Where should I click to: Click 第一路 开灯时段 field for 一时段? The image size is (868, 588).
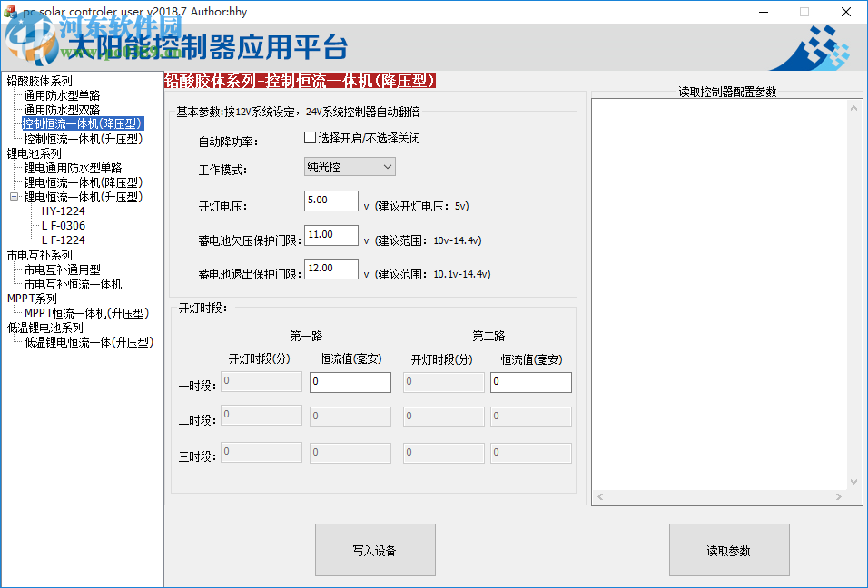pyautogui.click(x=261, y=382)
